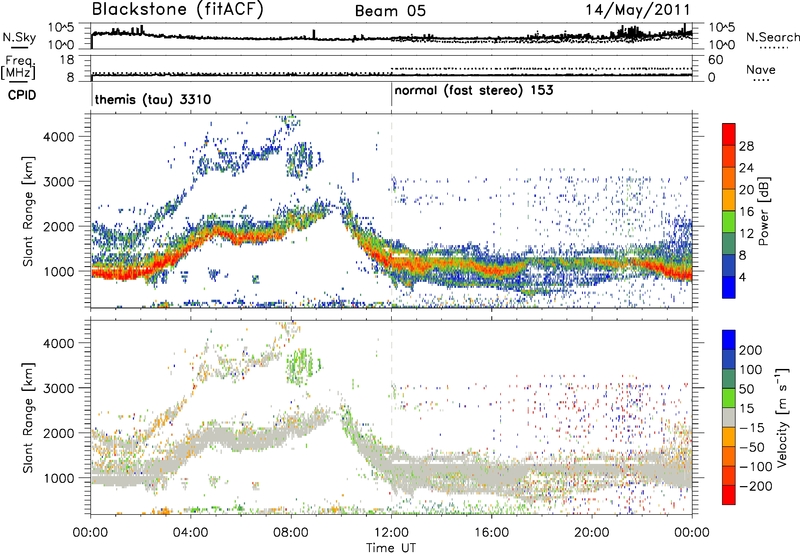Select the "Velocity [m s-1]" colorbar title
This screenshot has height=554, width=800.
point(782,417)
